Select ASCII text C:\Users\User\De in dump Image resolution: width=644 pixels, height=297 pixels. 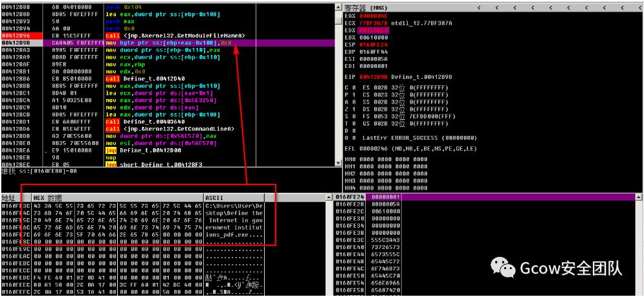coord(234,205)
